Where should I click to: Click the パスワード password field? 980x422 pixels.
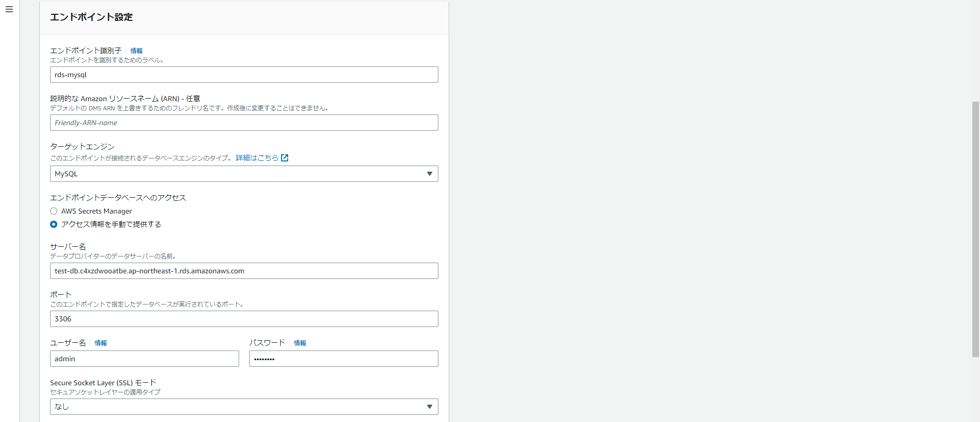tap(344, 359)
